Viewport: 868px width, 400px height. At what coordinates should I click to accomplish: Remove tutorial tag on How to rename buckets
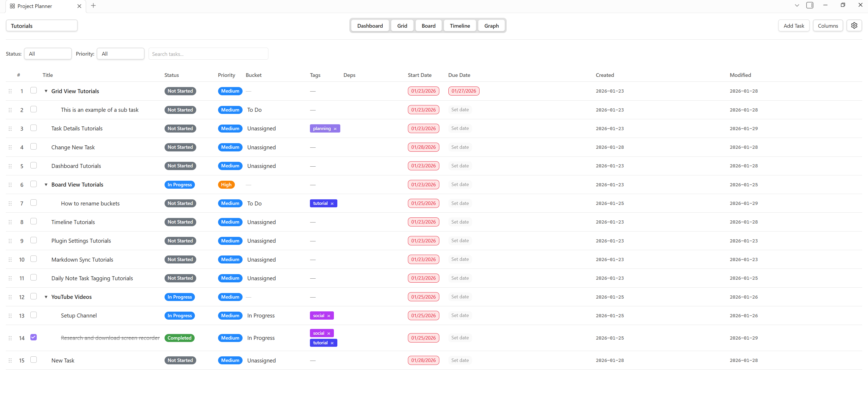tap(332, 204)
